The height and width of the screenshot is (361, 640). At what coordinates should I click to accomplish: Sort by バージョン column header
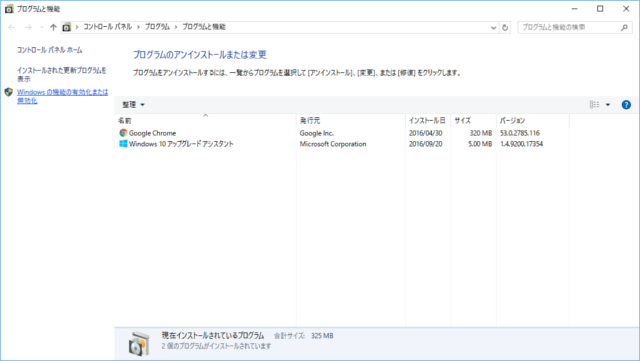[533, 120]
